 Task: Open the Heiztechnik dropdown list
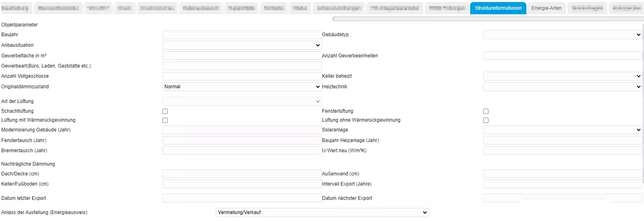coord(562,87)
